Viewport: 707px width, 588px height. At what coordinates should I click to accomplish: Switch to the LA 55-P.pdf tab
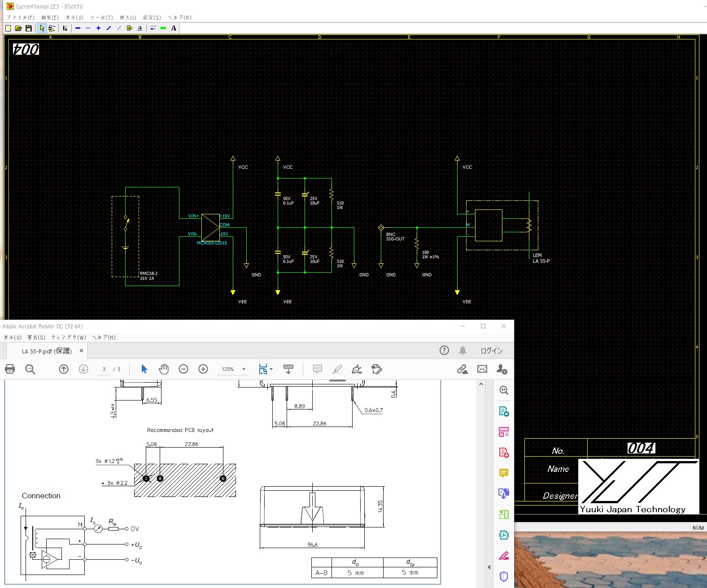point(47,351)
